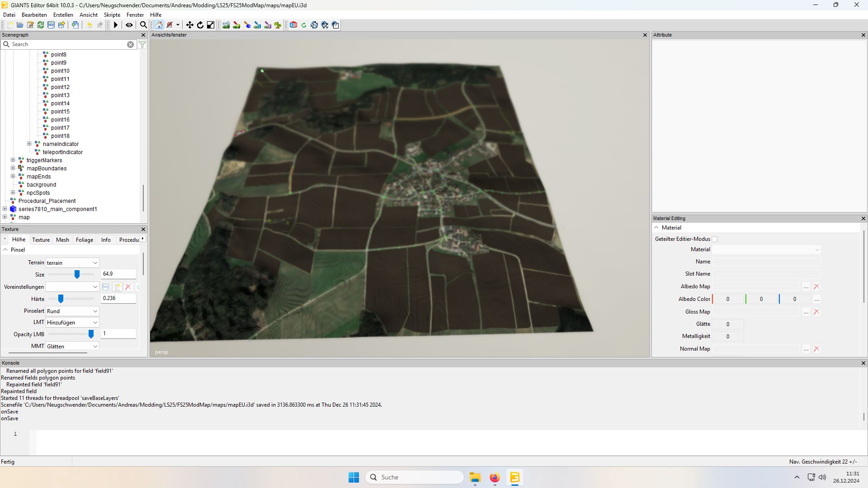
Task: Collapse the Pinsel section
Action: (x=5, y=250)
